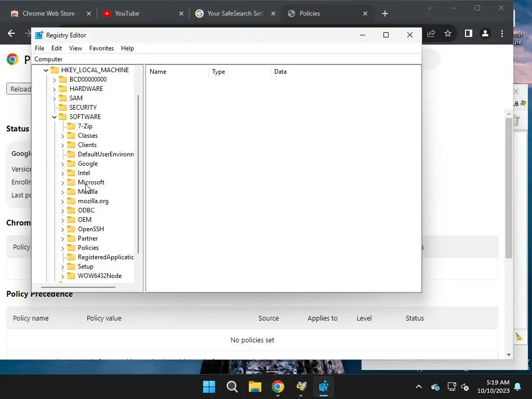The image size is (532, 399).
Task: Open the Favorites menu in Registry Editor
Action: click(x=101, y=48)
